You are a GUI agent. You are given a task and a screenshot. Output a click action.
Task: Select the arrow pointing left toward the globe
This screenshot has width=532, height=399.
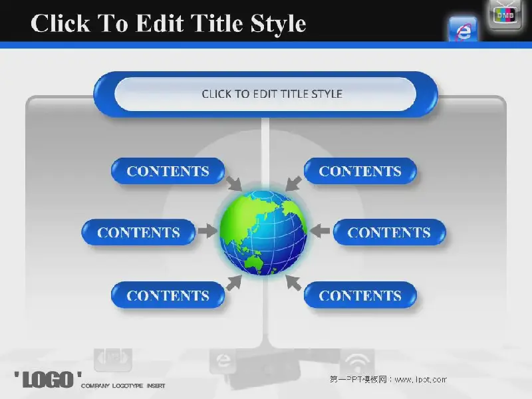pos(320,231)
